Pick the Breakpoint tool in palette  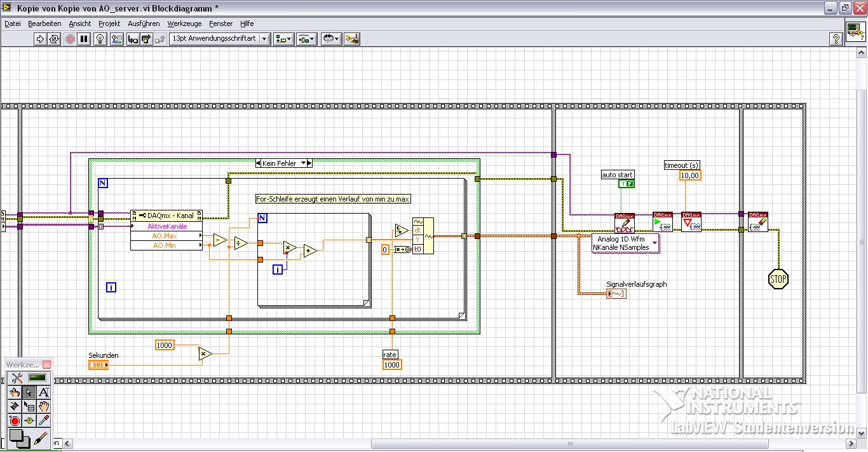pos(14,420)
